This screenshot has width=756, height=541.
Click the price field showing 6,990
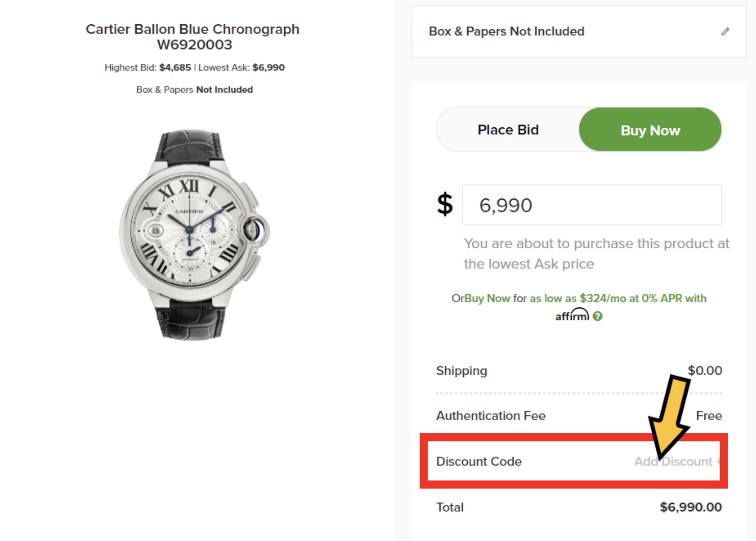coord(592,205)
